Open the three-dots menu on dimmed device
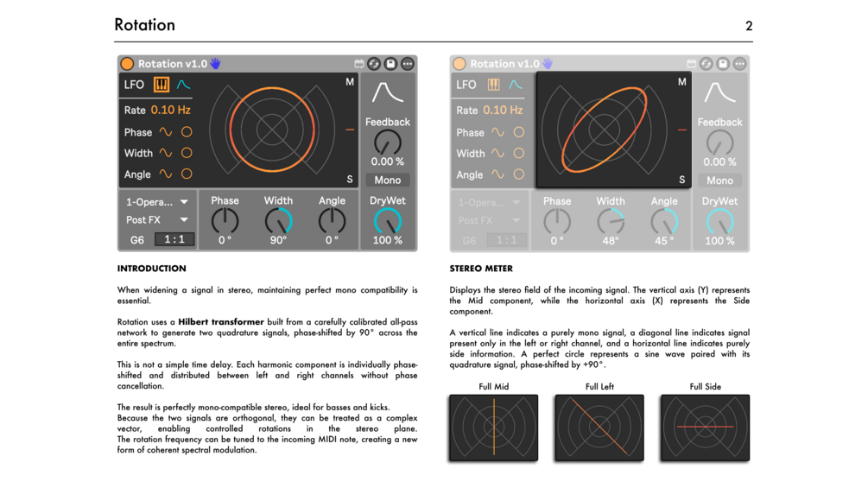The height and width of the screenshot is (488, 868). (739, 64)
